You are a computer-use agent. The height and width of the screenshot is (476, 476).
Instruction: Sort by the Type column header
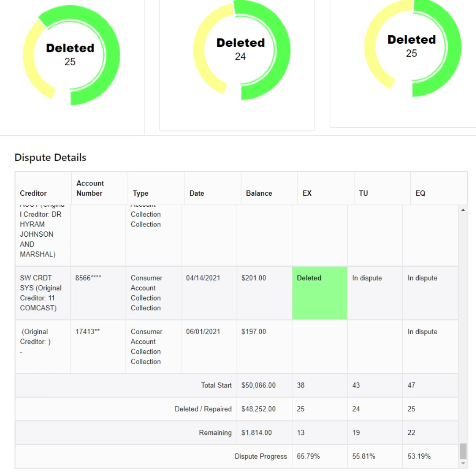tap(141, 193)
